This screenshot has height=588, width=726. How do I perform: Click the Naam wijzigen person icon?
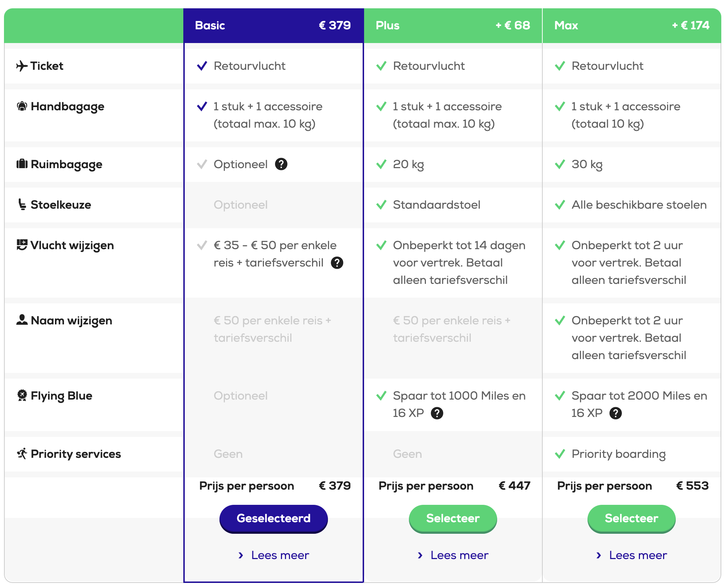tap(22, 320)
